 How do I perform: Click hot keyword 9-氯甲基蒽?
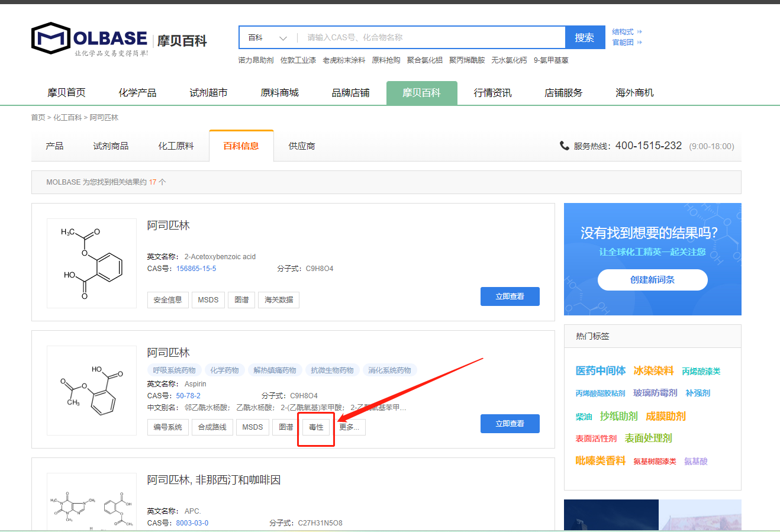coord(551,60)
